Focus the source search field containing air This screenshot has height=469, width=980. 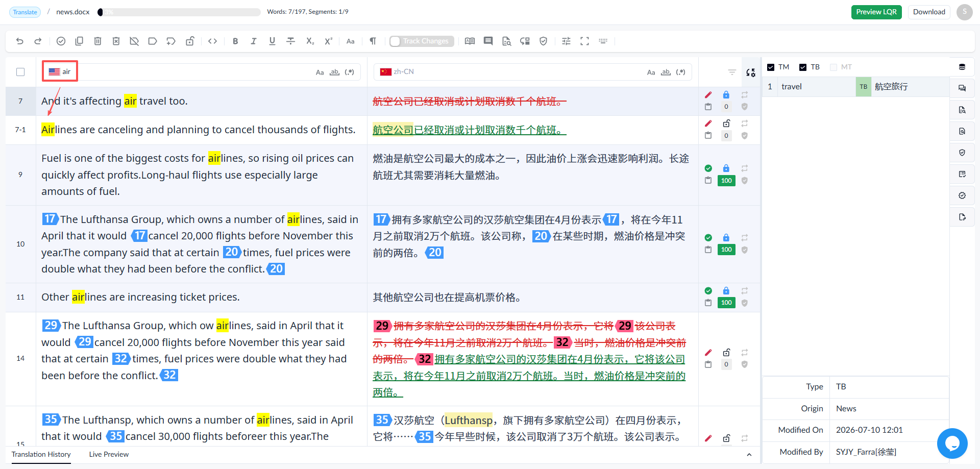point(202,72)
